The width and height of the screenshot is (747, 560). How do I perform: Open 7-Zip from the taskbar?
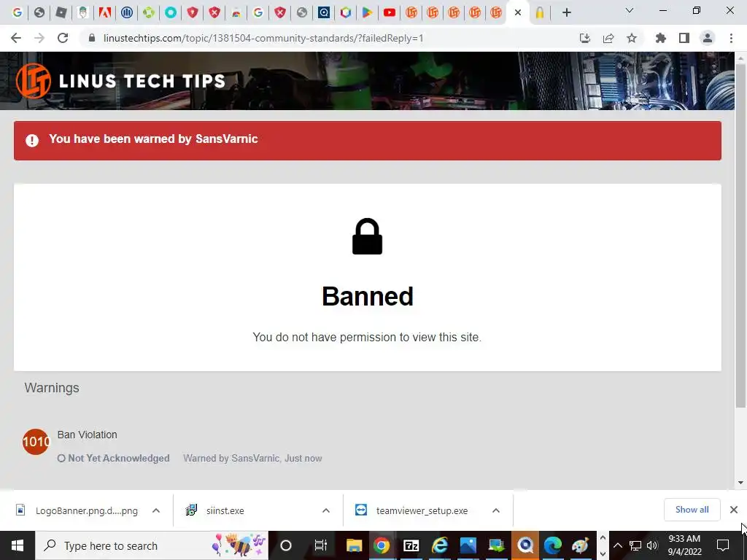coord(411,545)
